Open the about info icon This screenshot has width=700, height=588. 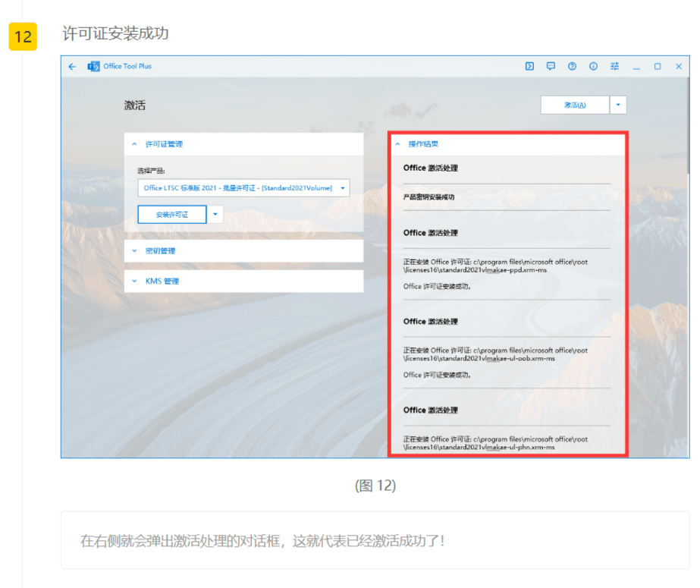tap(593, 66)
